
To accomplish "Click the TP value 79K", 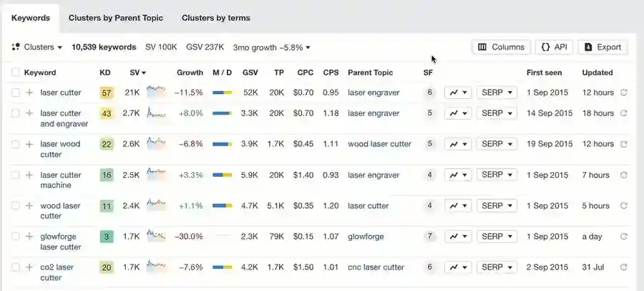I will point(276,237).
